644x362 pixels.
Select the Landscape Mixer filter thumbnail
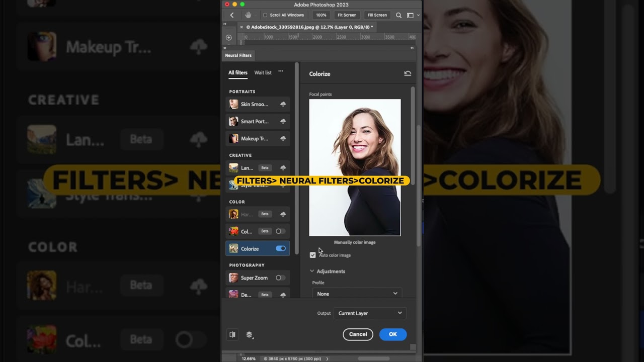233,167
